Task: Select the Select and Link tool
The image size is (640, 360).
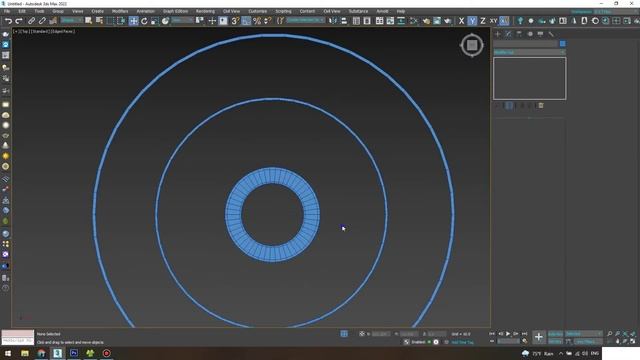Action: pos(31,21)
